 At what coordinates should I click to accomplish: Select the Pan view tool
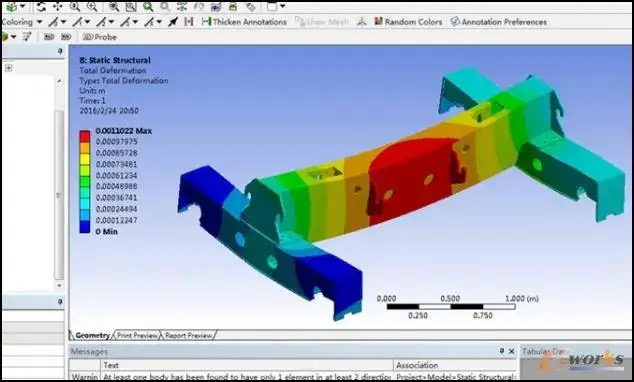coord(58,7)
